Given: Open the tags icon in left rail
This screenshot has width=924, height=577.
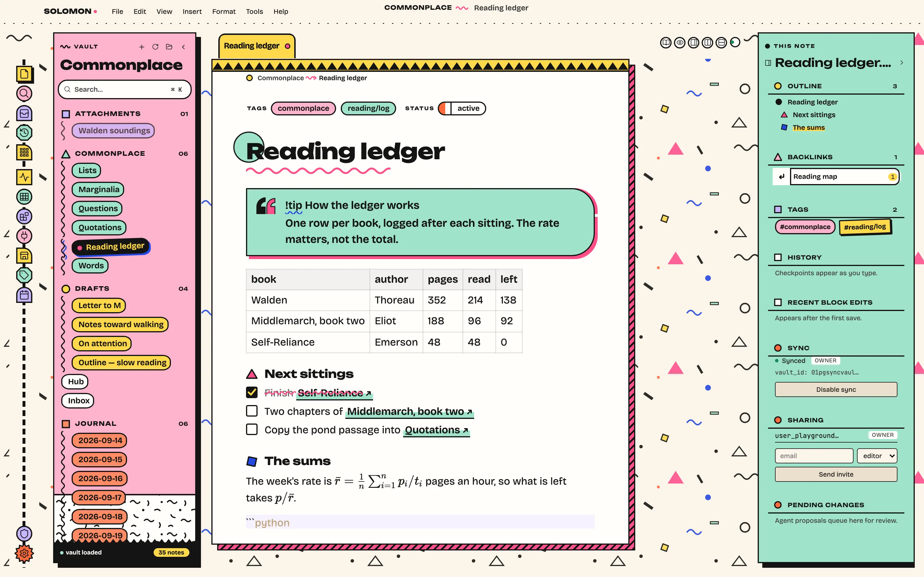Looking at the screenshot, I should (24, 275).
